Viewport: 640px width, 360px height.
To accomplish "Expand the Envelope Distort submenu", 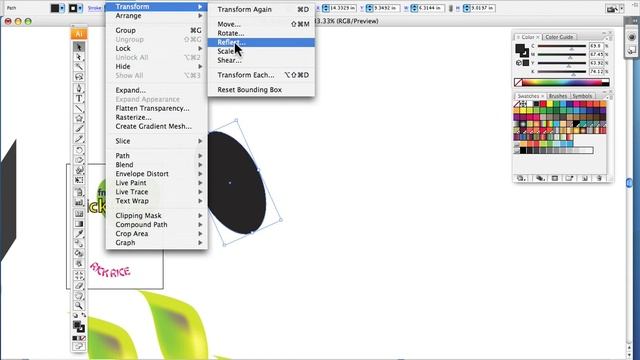I will click(x=157, y=173).
